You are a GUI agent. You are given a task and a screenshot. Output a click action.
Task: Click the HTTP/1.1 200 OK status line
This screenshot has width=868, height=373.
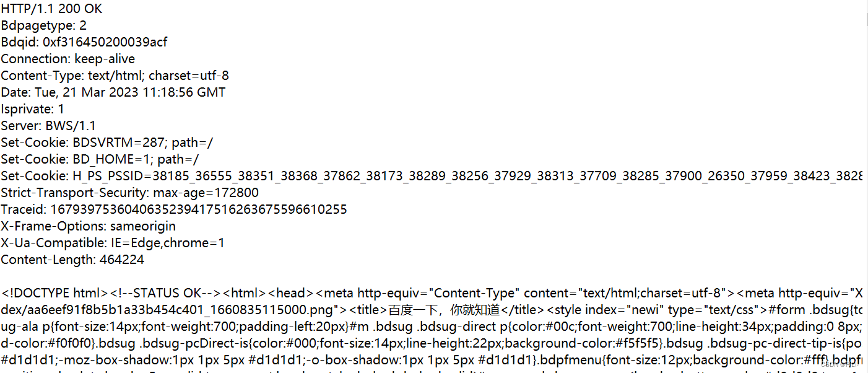[x=52, y=9]
